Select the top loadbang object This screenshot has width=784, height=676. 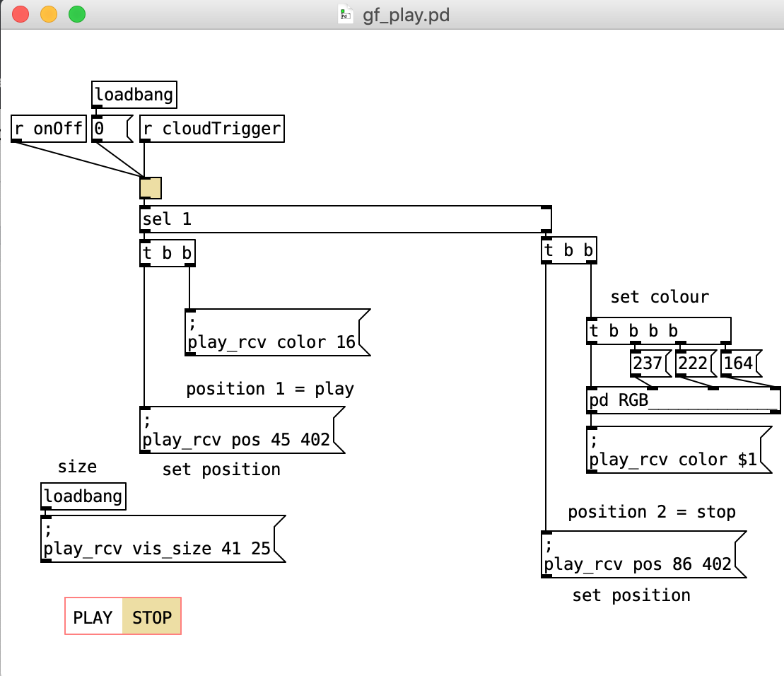point(134,94)
